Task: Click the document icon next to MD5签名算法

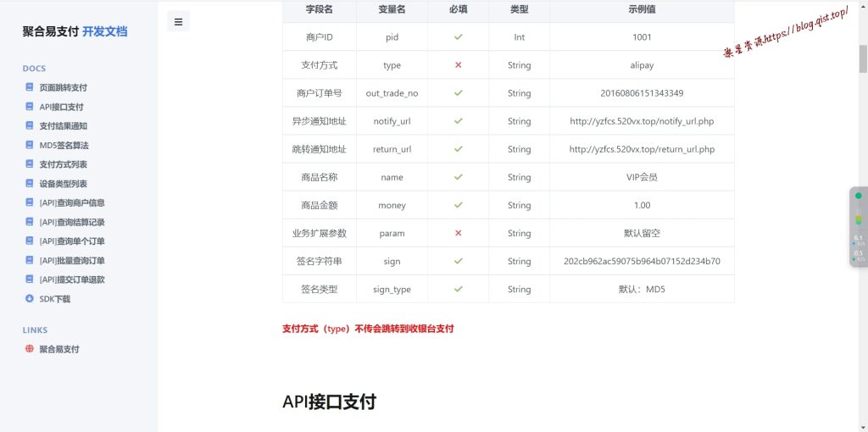Action: (x=30, y=146)
